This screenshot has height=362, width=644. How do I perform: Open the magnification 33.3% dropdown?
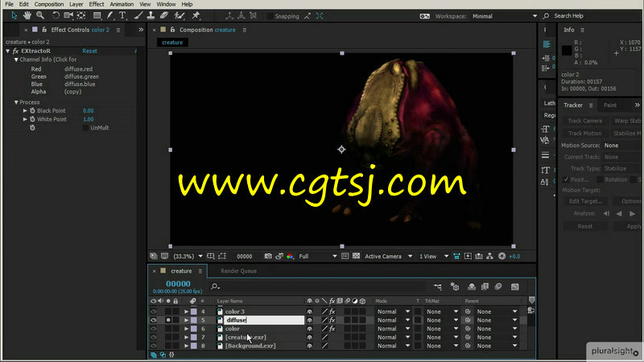tap(188, 256)
